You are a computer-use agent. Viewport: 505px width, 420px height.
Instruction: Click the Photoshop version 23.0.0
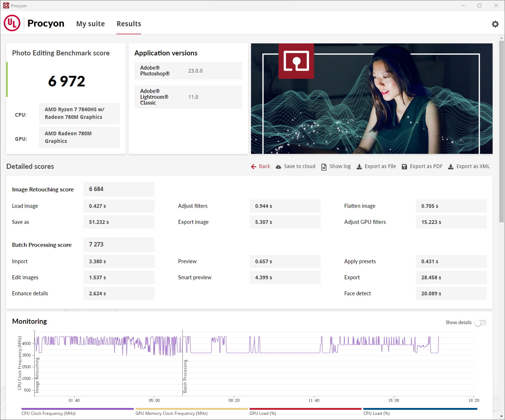(x=195, y=71)
